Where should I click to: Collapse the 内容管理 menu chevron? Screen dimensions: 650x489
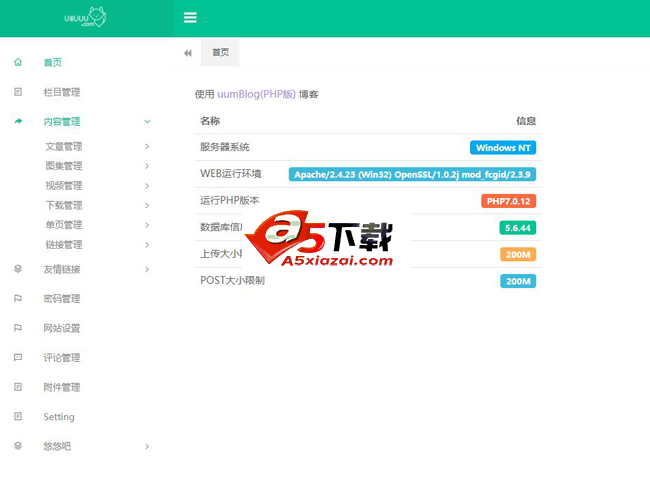(x=147, y=122)
